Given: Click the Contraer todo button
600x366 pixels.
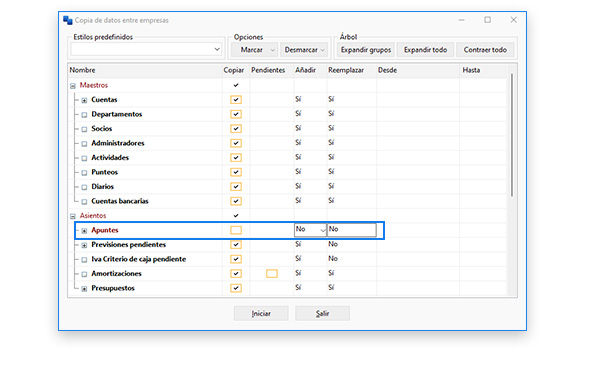Looking at the screenshot, I should point(485,50).
